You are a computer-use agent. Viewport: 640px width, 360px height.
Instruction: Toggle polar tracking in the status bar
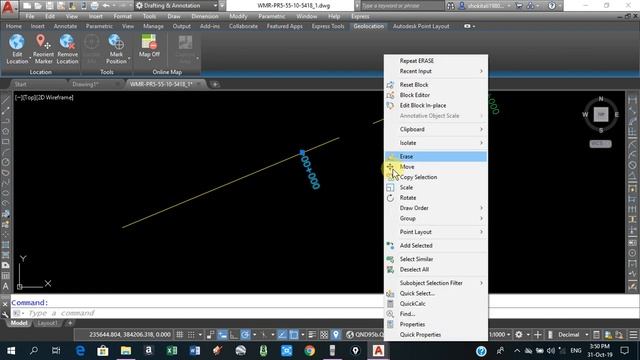(x=245, y=335)
